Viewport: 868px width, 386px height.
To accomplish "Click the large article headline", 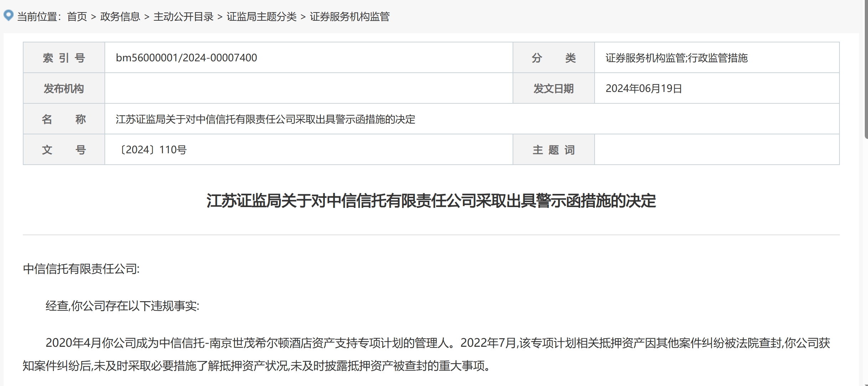I will [431, 201].
